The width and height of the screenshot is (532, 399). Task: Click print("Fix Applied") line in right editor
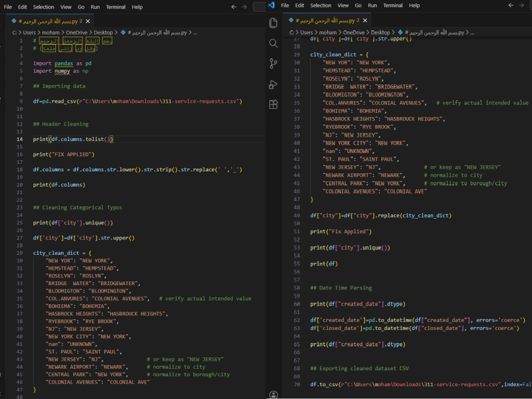tap(341, 231)
